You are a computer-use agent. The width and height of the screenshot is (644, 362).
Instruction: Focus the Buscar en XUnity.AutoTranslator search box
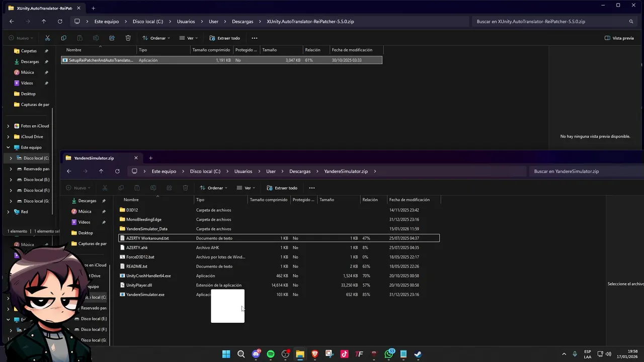click(554, 22)
